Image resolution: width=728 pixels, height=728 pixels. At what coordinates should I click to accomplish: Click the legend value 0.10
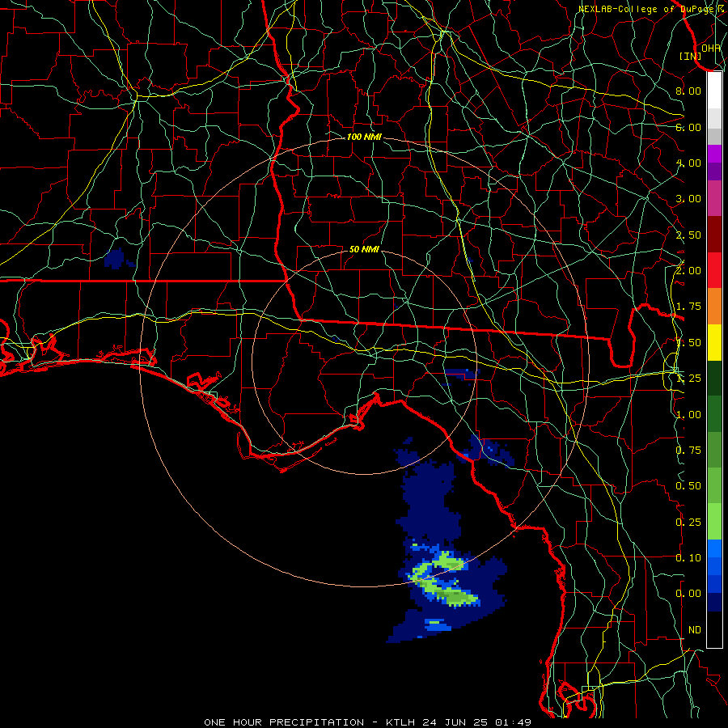coord(688,558)
